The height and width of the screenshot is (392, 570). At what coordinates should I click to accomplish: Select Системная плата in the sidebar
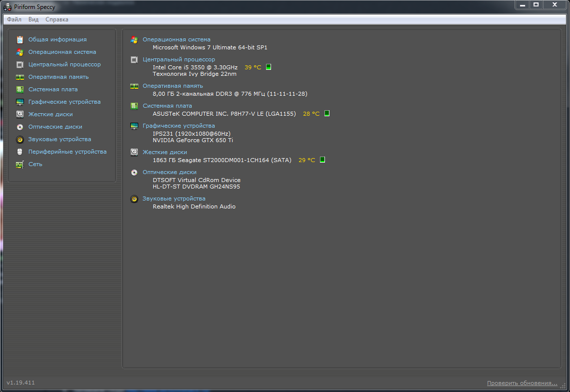(x=53, y=89)
